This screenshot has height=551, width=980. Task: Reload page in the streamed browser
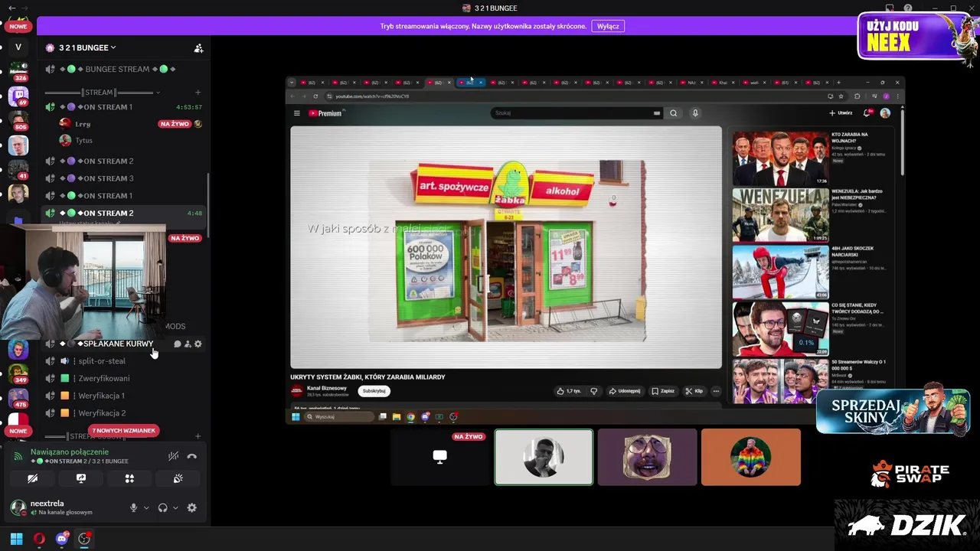pos(315,96)
